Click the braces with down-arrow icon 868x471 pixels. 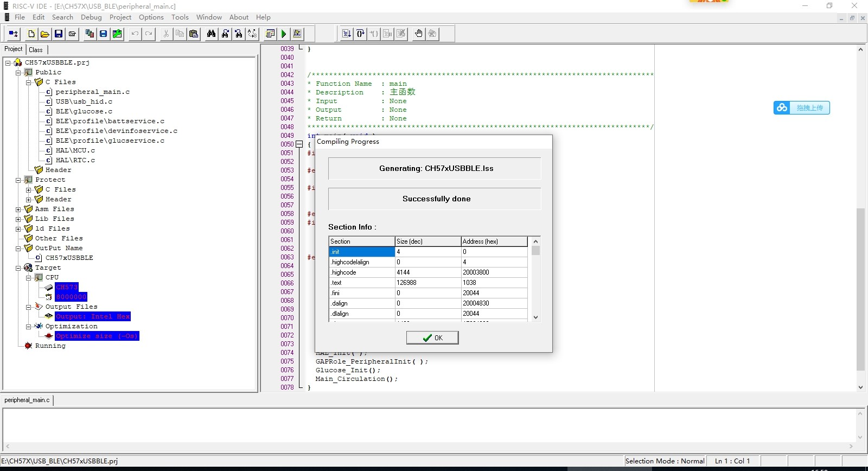click(x=360, y=34)
